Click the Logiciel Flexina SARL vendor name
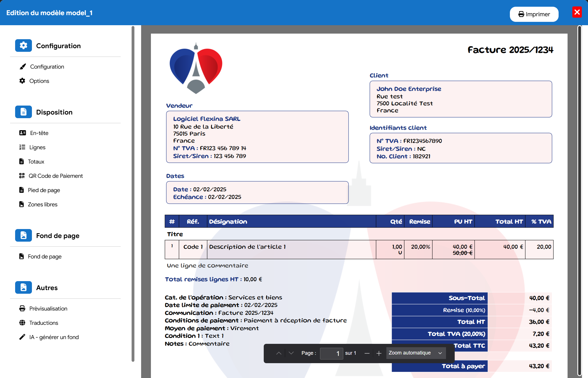The width and height of the screenshot is (588, 378). (207, 119)
